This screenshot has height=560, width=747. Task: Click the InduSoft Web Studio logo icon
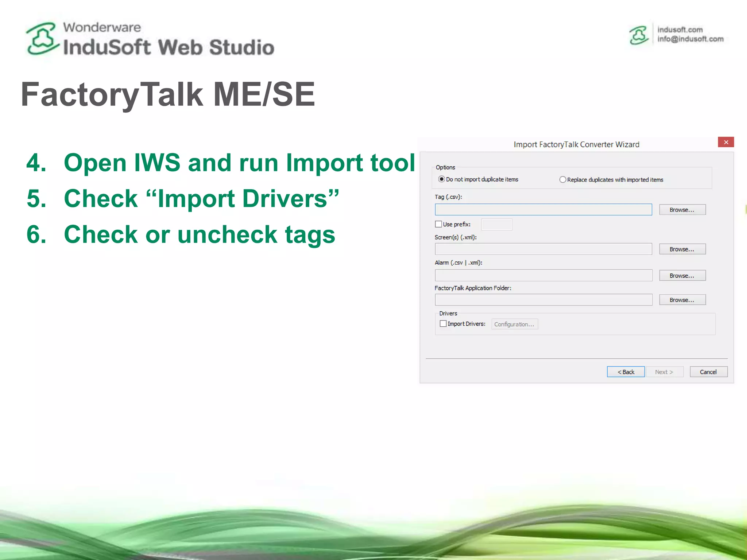(x=42, y=39)
